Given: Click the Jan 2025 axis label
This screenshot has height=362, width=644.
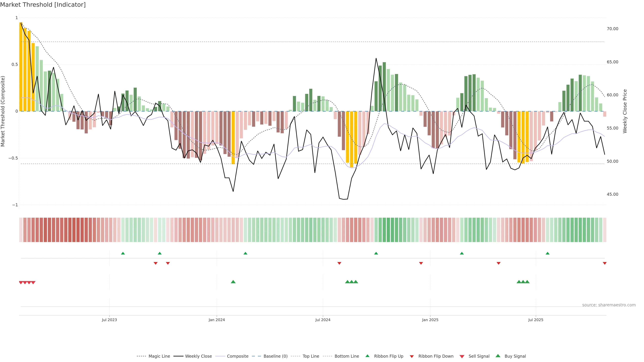Looking at the screenshot, I should [430, 320].
